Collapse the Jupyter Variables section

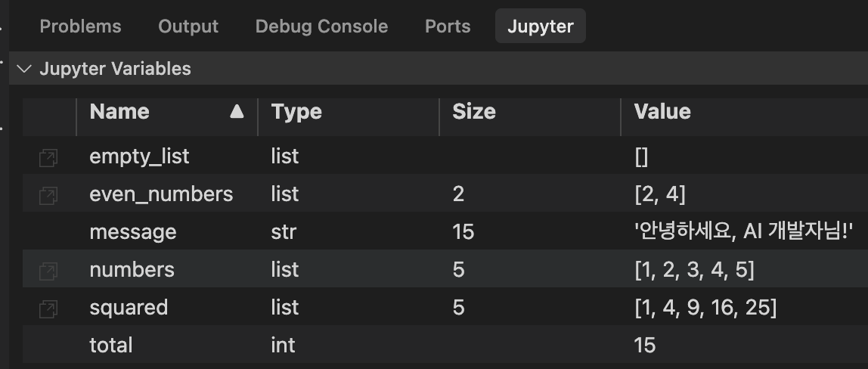(x=23, y=69)
